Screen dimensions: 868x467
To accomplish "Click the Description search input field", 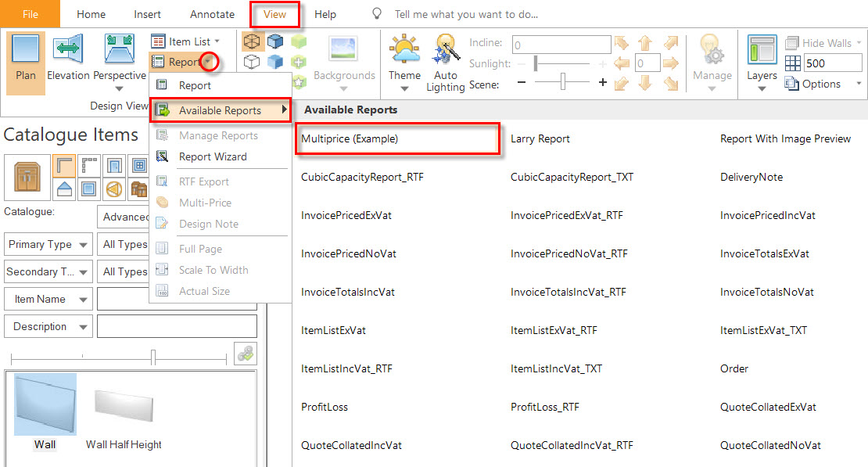I will coord(178,326).
